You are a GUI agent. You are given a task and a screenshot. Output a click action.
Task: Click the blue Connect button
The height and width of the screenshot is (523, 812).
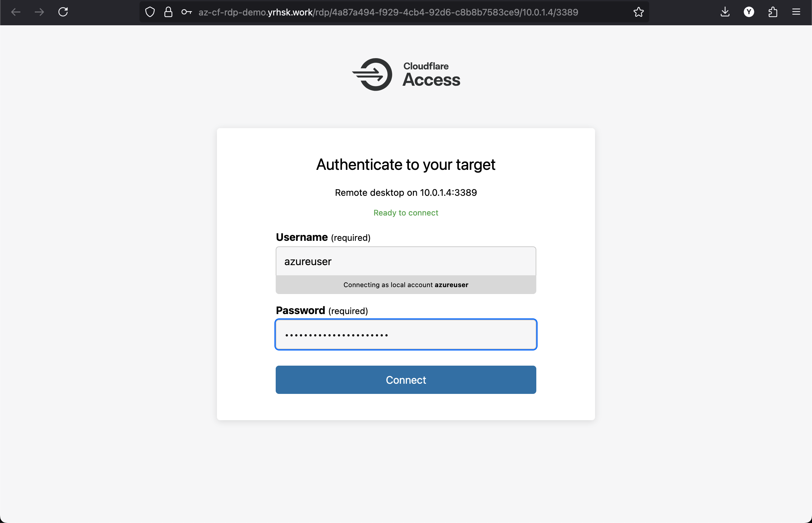coord(406,380)
